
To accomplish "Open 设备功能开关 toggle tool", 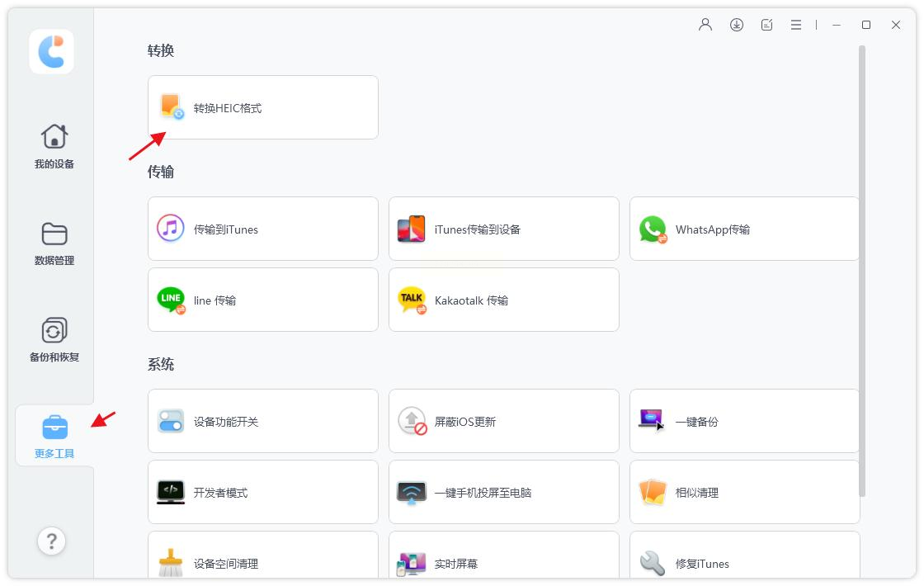I will pyautogui.click(x=263, y=421).
